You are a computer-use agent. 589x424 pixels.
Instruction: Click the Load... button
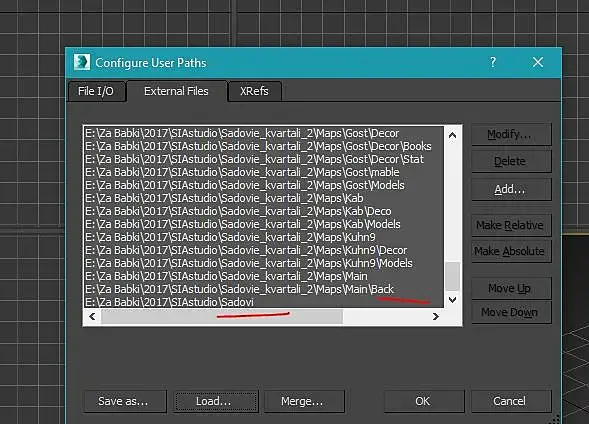click(x=216, y=401)
